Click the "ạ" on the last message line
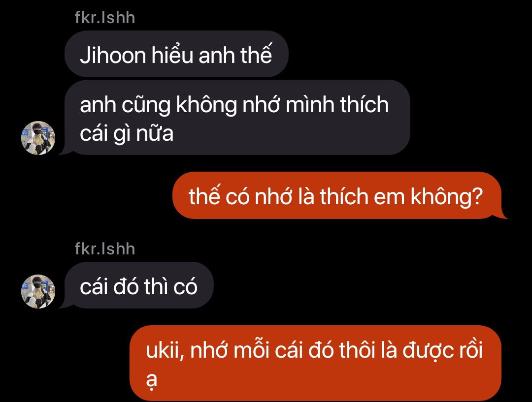The image size is (532, 402). (152, 381)
